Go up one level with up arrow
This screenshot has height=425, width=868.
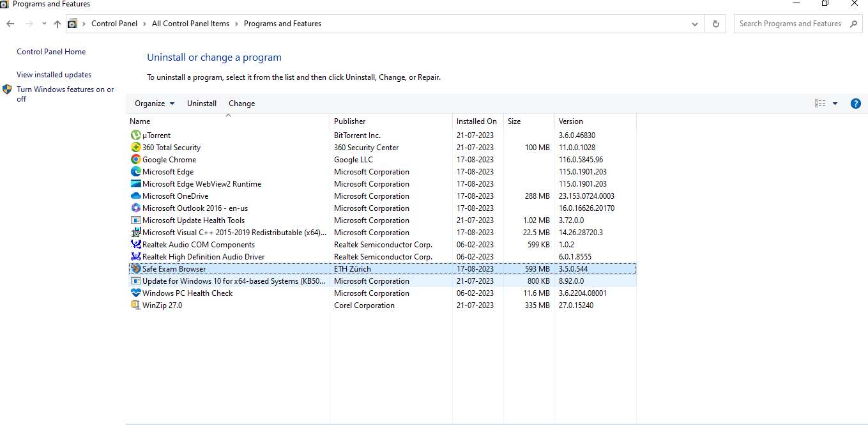pos(57,24)
